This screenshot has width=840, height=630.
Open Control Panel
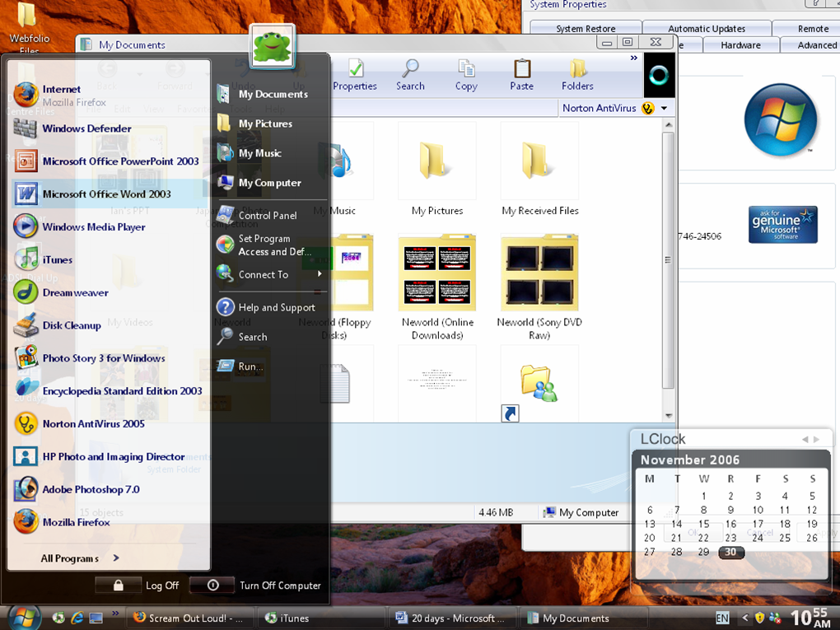tap(257, 216)
